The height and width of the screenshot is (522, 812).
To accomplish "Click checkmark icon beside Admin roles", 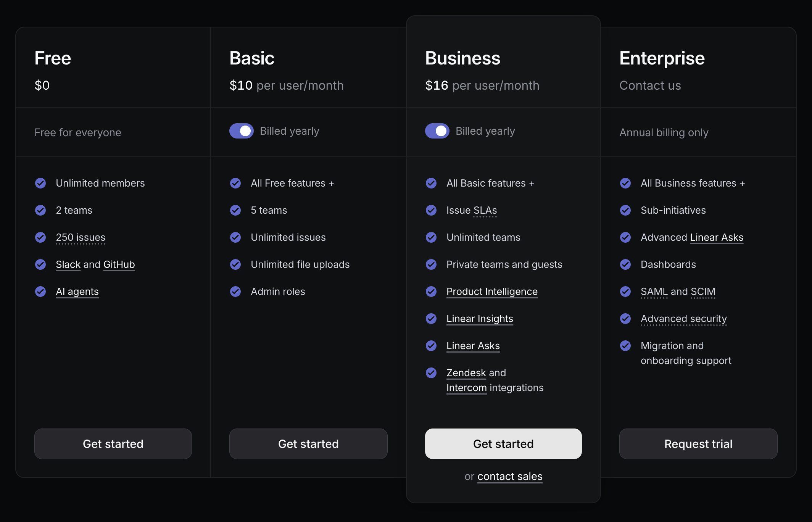I will tap(235, 292).
